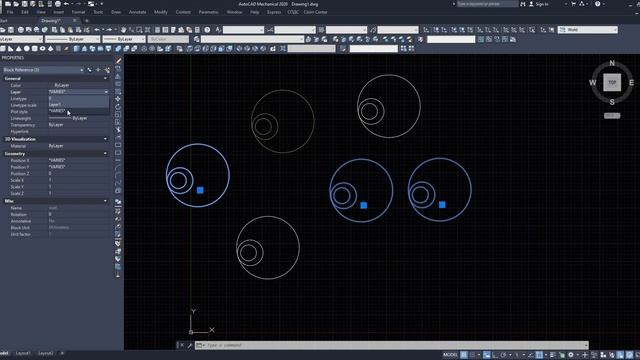This screenshot has height=360, width=640.
Task: Switch to the Start tab
Action: tap(4, 20)
